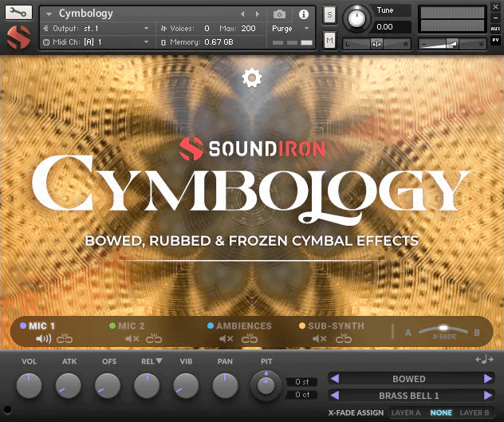The height and width of the screenshot is (422, 504).
Task: Click the black circle at the bottom-left corner
Action: [x=7, y=409]
